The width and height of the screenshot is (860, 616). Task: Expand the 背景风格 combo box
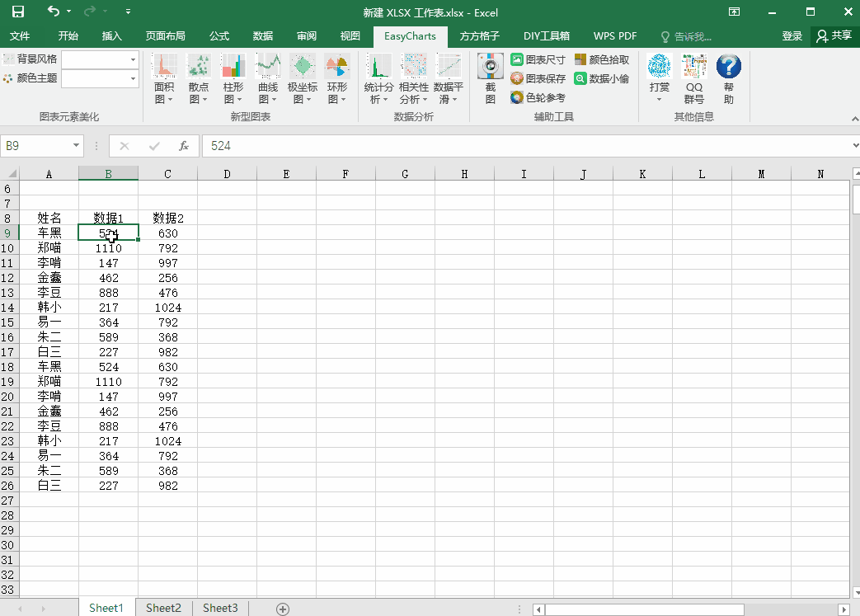click(133, 59)
